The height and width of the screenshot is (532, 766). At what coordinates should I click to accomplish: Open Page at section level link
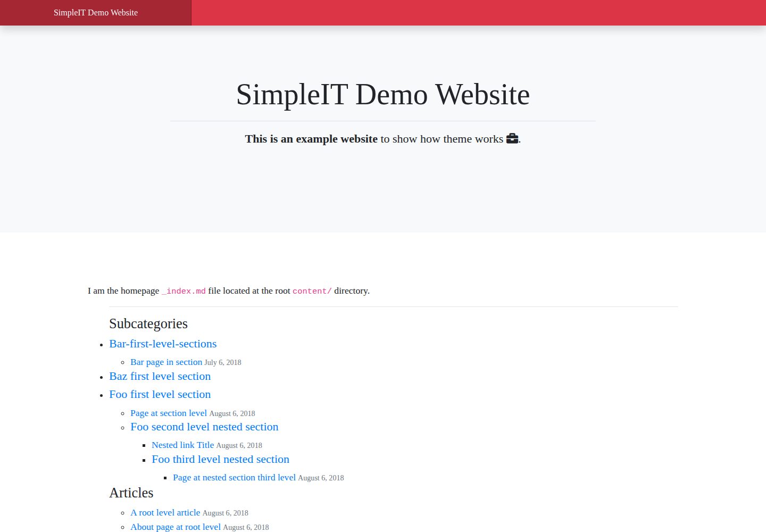pos(169,413)
